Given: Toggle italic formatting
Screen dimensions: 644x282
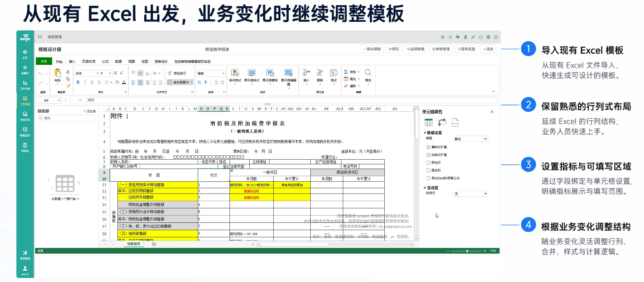Looking at the screenshot, I should click(85, 82).
